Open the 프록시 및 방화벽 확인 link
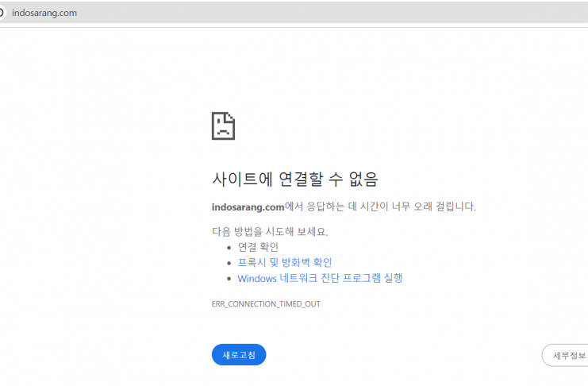588x386 pixels. pyautogui.click(x=284, y=262)
